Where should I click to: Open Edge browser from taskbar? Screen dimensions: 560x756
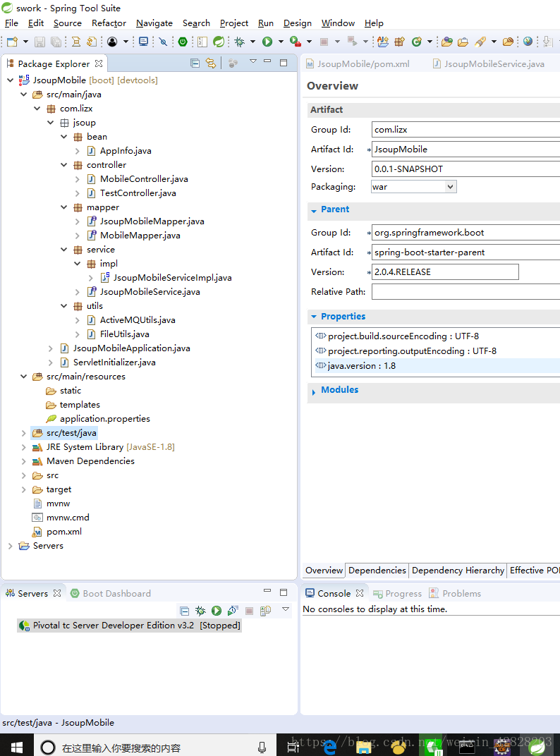pos(330,748)
